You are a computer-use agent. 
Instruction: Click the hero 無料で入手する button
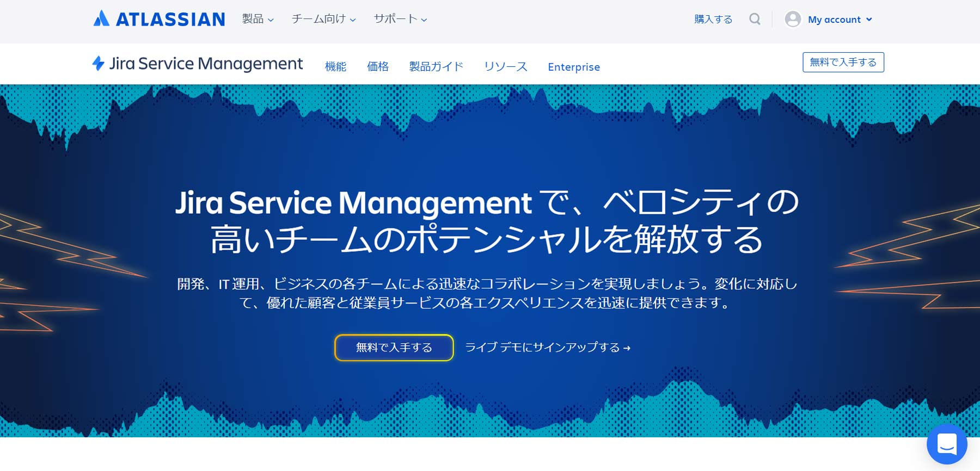coord(394,348)
